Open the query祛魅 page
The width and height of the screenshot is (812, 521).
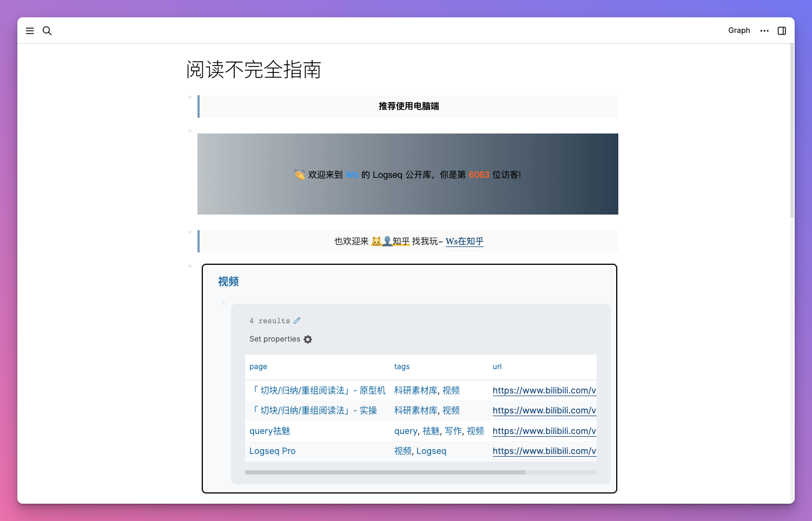tap(270, 431)
